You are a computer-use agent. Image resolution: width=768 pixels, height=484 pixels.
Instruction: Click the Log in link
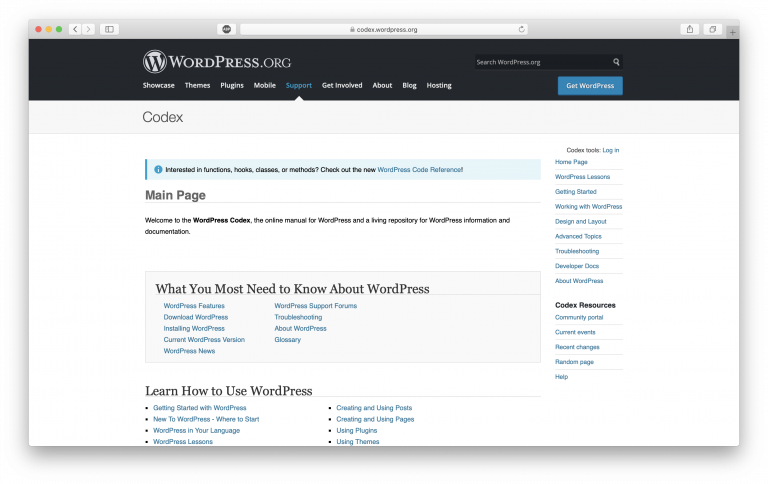click(611, 150)
